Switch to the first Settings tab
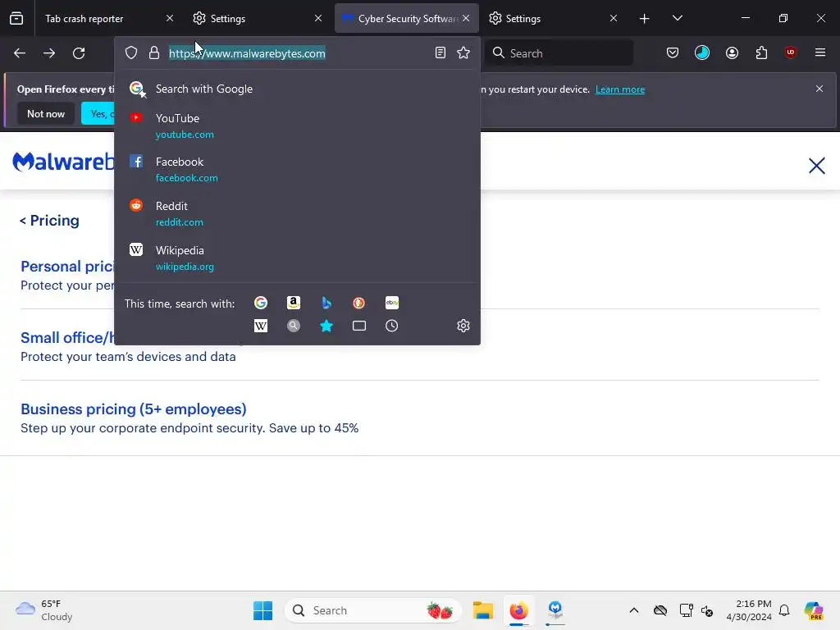Screen dimensions: 840x630 pos(257,19)
